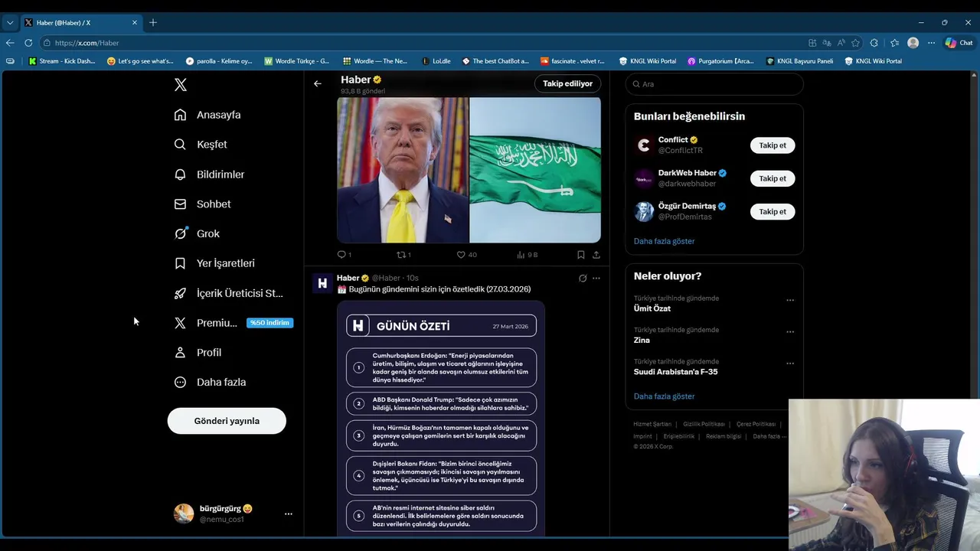Open Zina trending topic
Screen dimensions: 980x551
click(x=642, y=341)
